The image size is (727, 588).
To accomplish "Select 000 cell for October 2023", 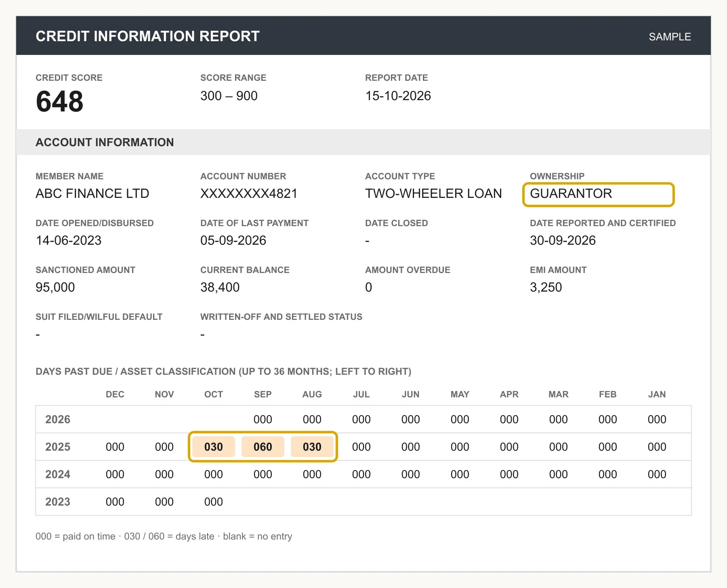I will pos(214,502).
